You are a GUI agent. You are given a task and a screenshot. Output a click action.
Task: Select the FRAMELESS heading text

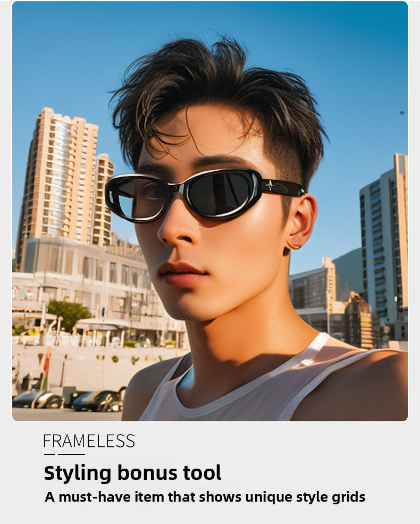tap(89, 441)
